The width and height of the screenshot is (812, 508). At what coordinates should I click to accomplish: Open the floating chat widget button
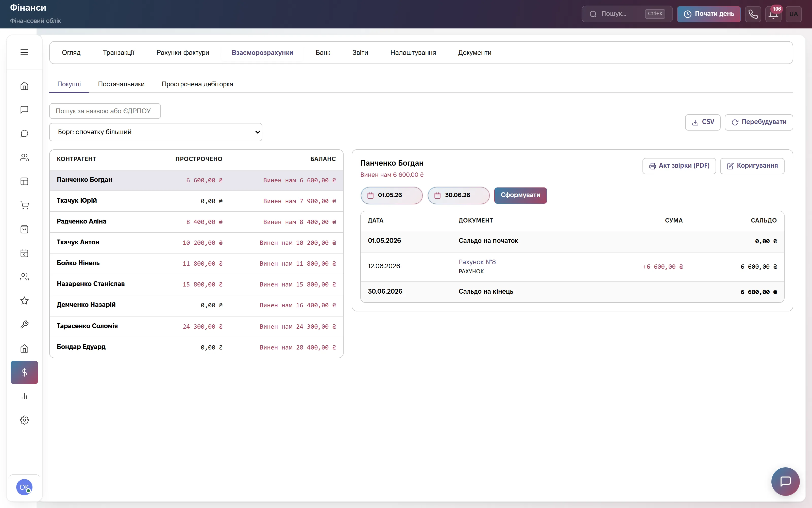785,481
